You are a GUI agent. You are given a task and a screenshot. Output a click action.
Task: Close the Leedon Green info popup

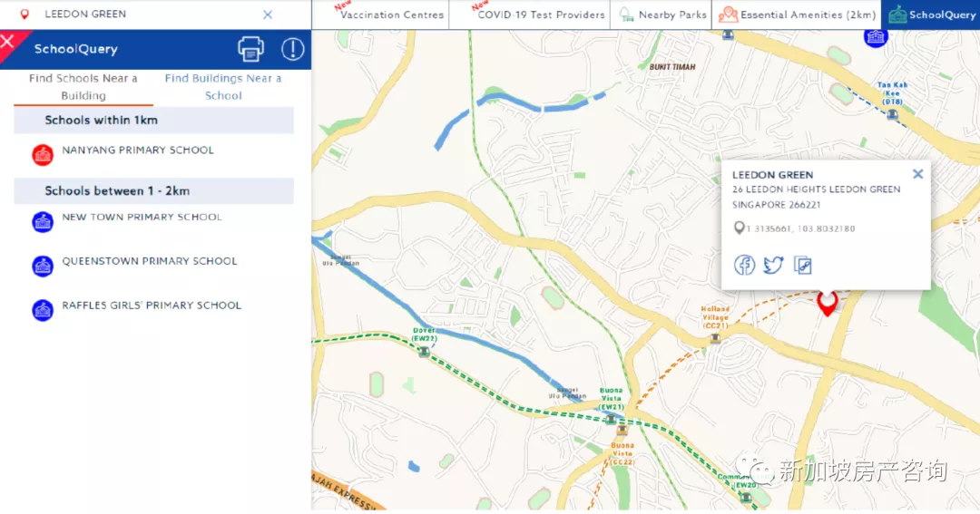coord(917,174)
